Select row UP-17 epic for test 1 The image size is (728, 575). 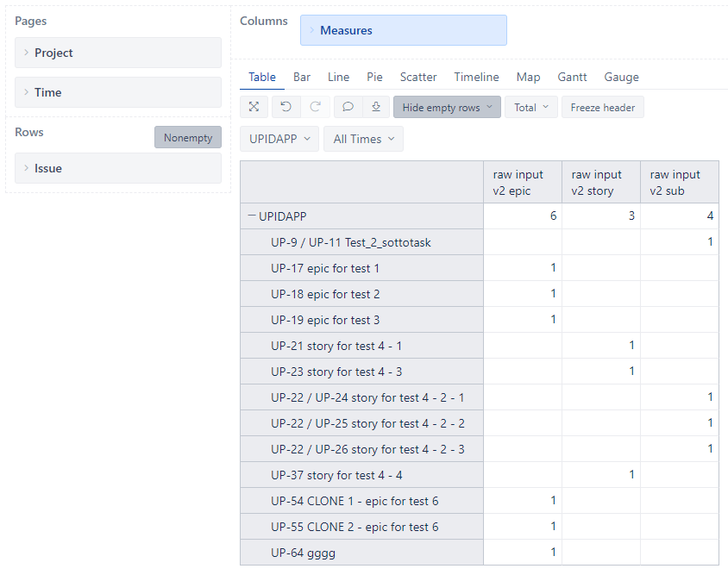tap(361, 268)
